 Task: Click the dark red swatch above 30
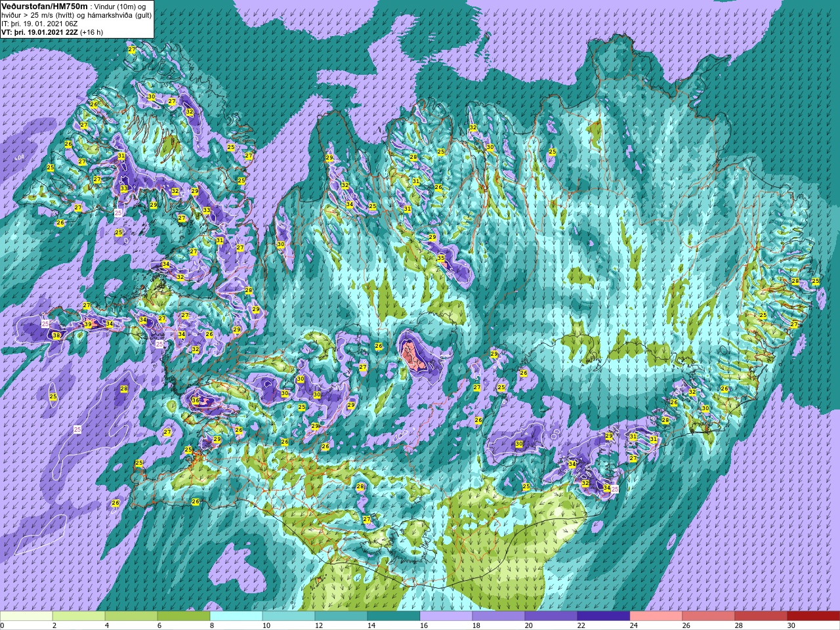pyautogui.click(x=814, y=616)
